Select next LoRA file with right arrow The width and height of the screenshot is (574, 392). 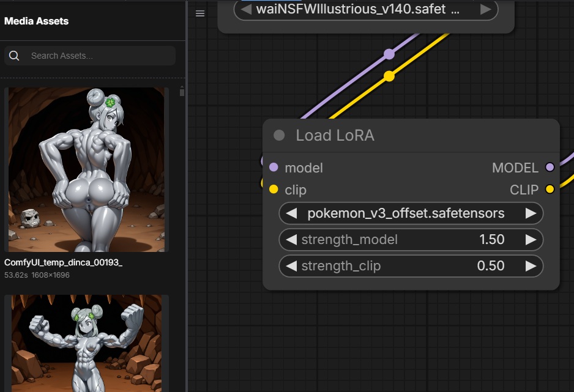tap(531, 213)
